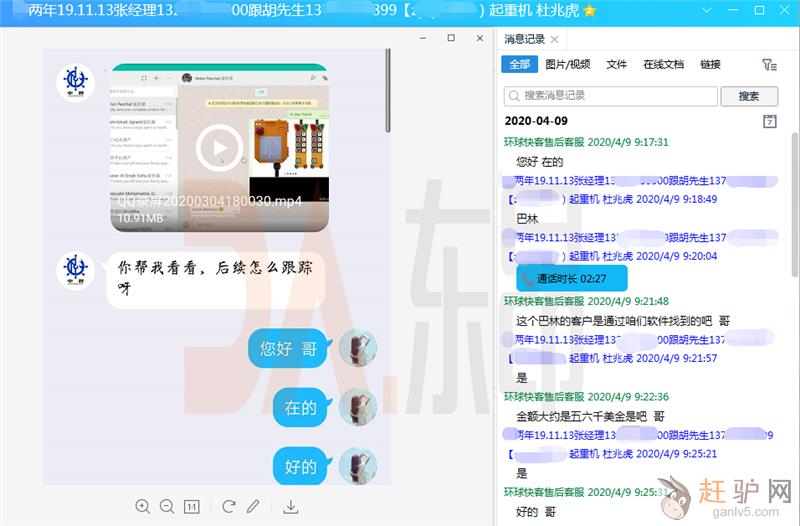Screen dimensions: 800x526
Task: Click the gold star next to contact name
Action: point(590,11)
